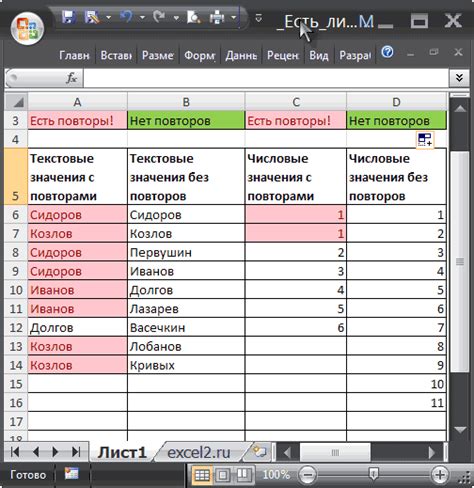Open the Разметка страницы ribbon tab
The height and width of the screenshot is (488, 474).
158,55
